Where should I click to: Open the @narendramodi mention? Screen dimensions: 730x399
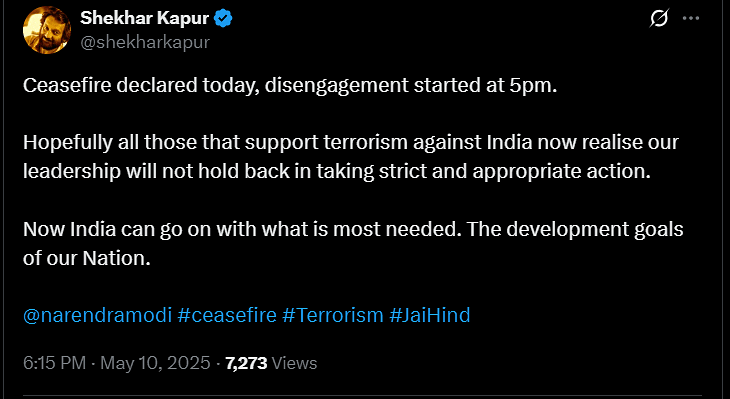click(98, 315)
